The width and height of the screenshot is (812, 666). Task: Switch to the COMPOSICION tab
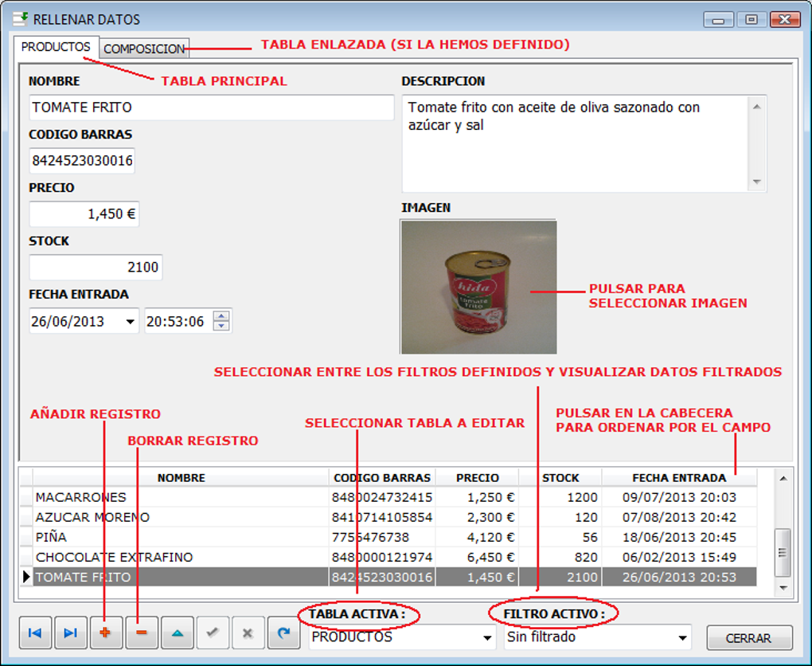coord(144,49)
